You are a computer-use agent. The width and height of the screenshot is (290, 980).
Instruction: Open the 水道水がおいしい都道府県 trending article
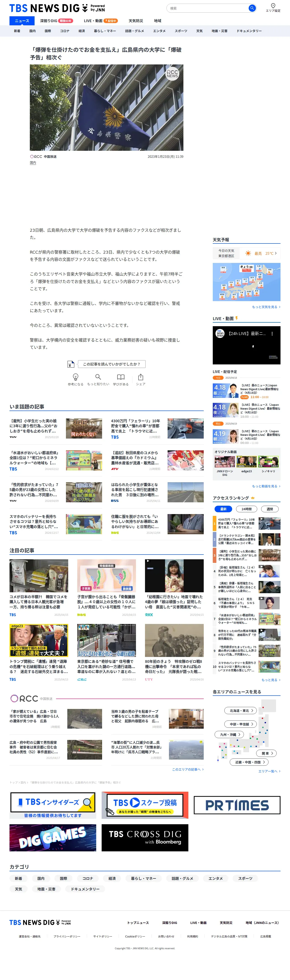(56, 460)
